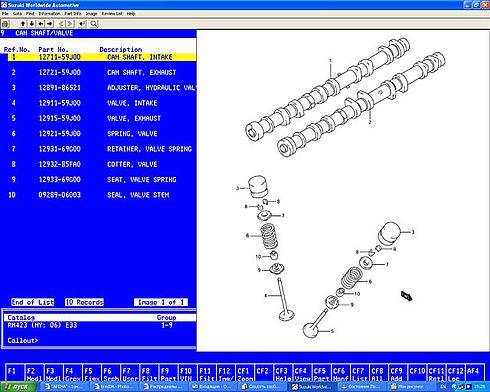The height and width of the screenshot is (392, 490).
Task: Click the up arrow toolbar icon
Action: (23, 24)
